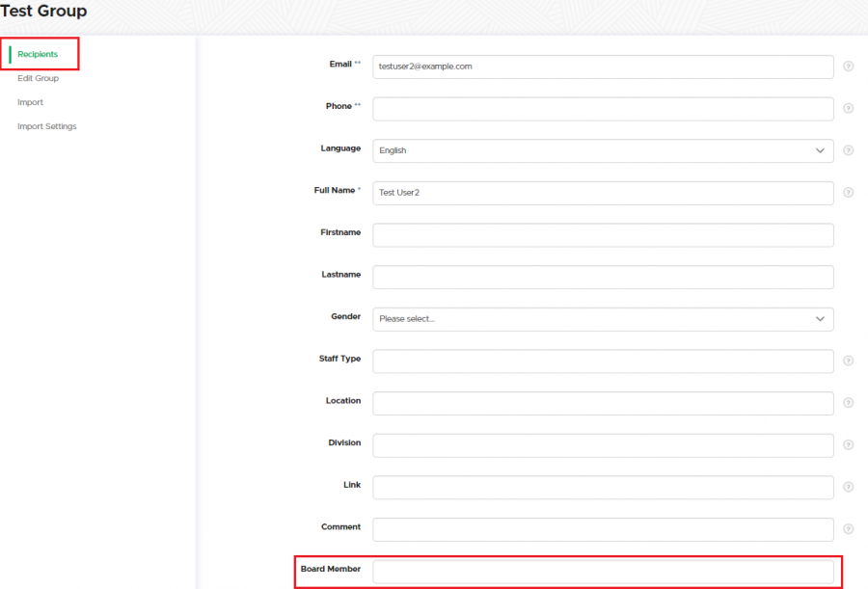Open the Recipients section in the sidebar

pos(38,54)
